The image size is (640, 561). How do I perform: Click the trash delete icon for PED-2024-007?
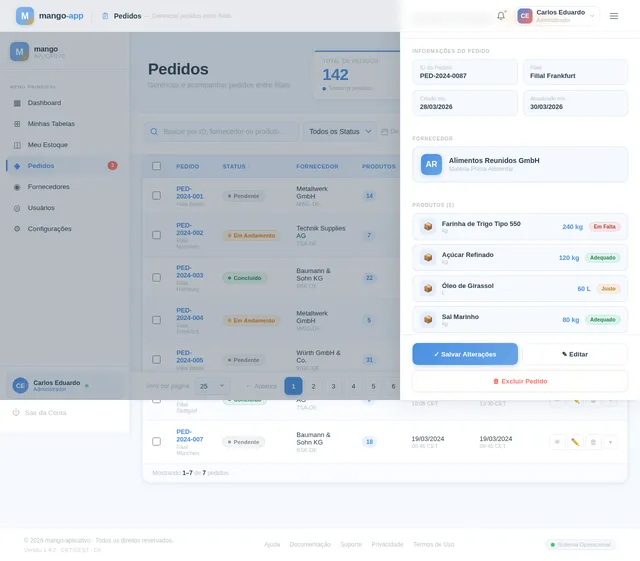[x=593, y=441]
